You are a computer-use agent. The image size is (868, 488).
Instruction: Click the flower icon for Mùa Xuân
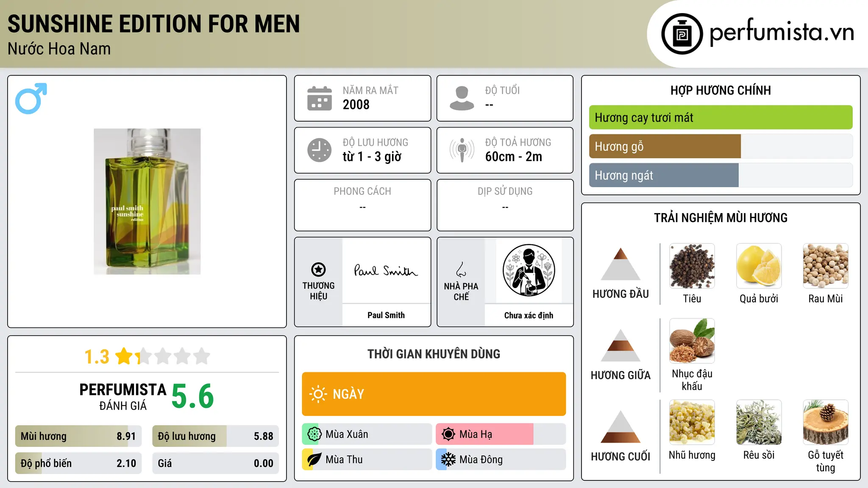click(x=314, y=434)
